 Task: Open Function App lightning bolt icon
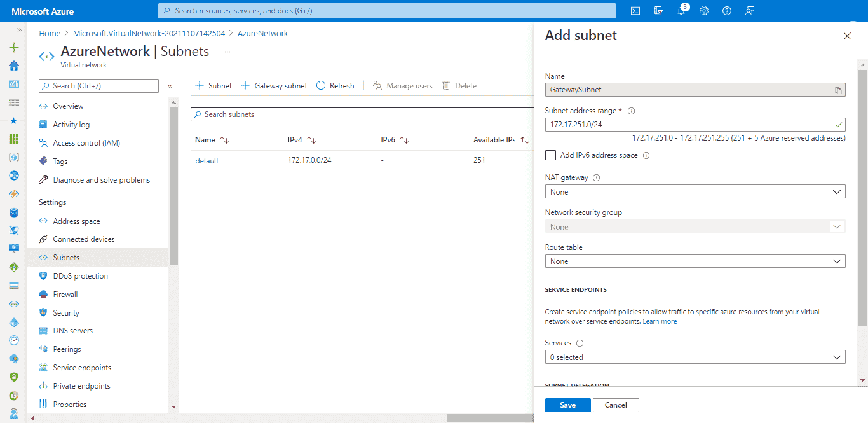pos(14,194)
